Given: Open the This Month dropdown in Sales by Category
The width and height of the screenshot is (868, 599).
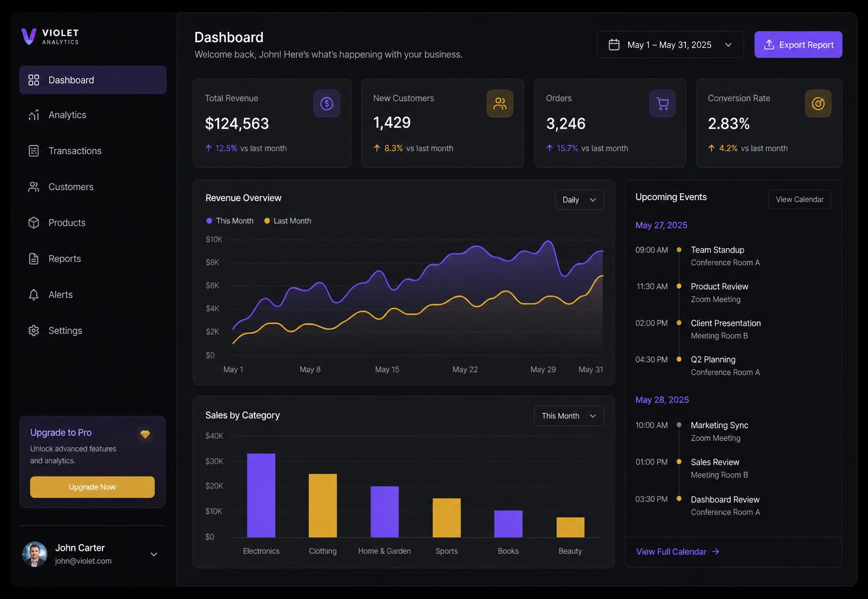Looking at the screenshot, I should (x=569, y=416).
